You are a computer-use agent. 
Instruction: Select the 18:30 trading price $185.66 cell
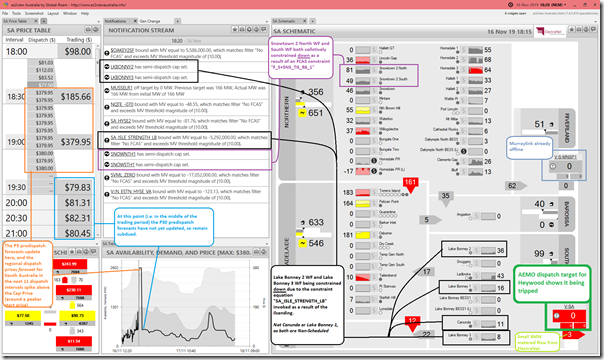(x=76, y=97)
